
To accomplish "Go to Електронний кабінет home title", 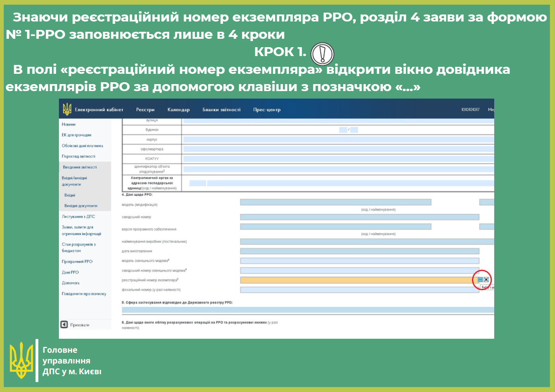I will (x=99, y=110).
